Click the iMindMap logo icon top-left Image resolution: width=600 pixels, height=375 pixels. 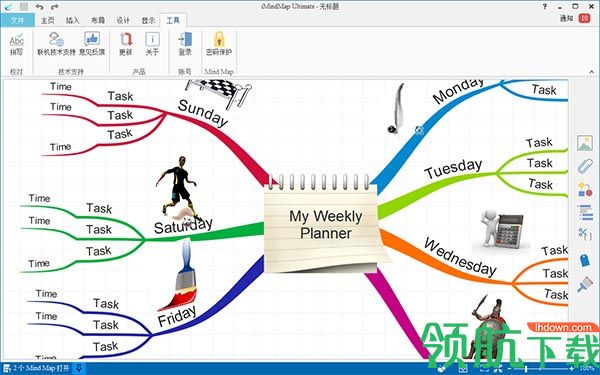[8, 7]
